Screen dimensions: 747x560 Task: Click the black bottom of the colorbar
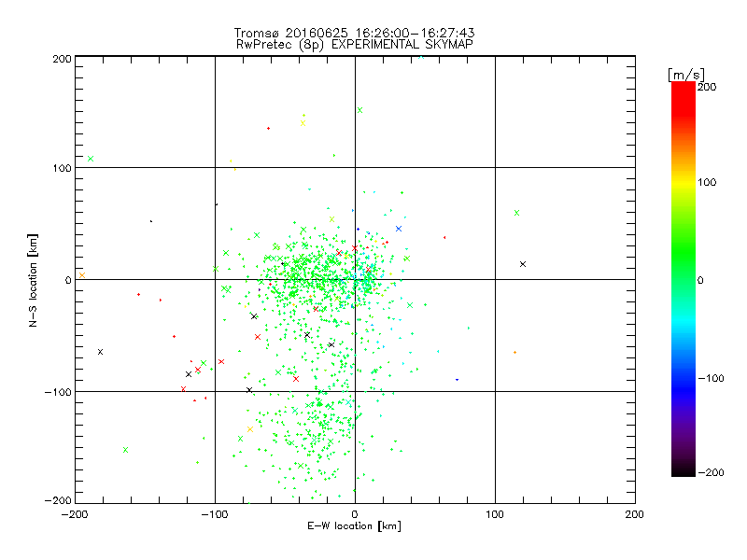(684, 469)
